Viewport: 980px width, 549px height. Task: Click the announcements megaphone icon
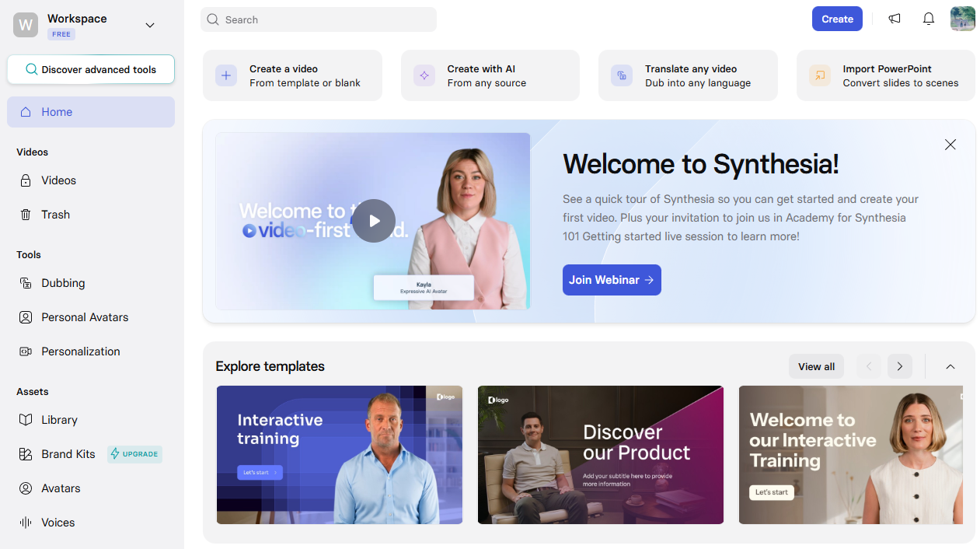tap(895, 19)
